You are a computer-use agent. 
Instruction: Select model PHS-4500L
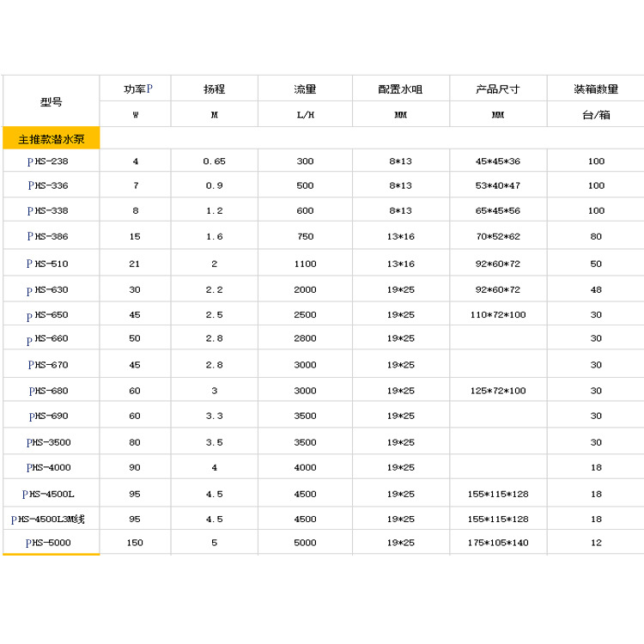tap(48, 494)
